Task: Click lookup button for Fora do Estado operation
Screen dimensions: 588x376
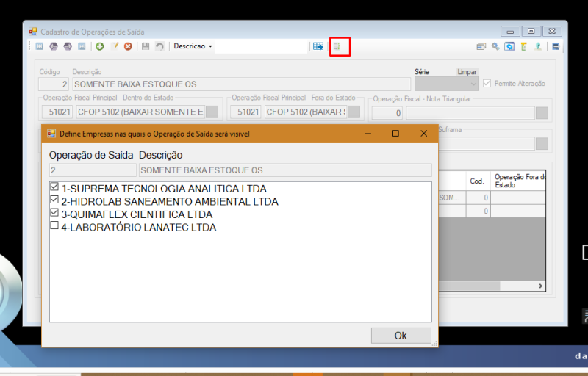Action: point(354,112)
